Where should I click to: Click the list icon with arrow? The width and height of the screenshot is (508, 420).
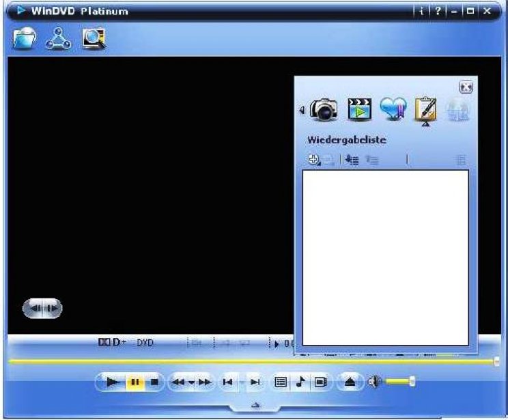tap(352, 160)
